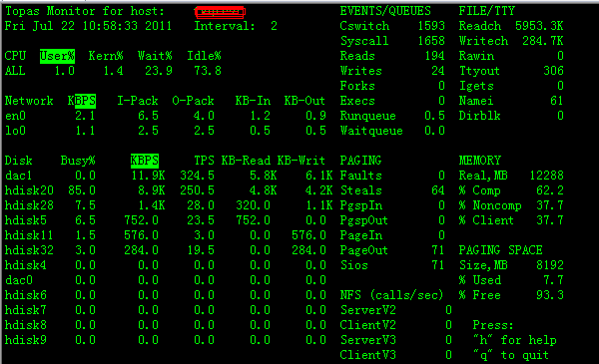Click the redacted host name box
Screen dimensions: 599x364
click(x=220, y=12)
